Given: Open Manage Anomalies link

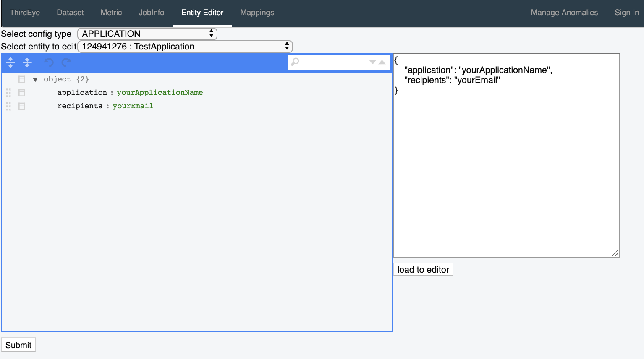Looking at the screenshot, I should (x=564, y=13).
